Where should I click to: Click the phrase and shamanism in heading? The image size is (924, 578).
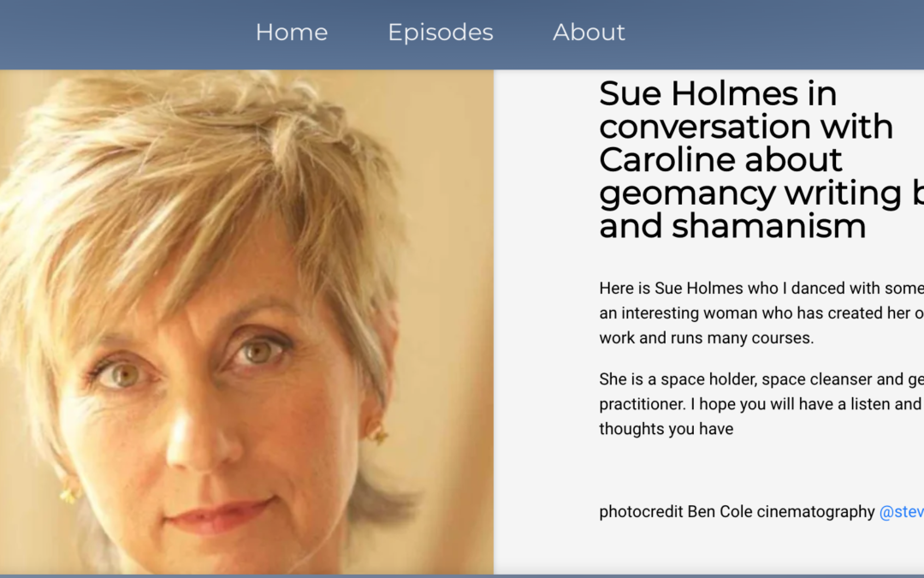click(x=731, y=225)
